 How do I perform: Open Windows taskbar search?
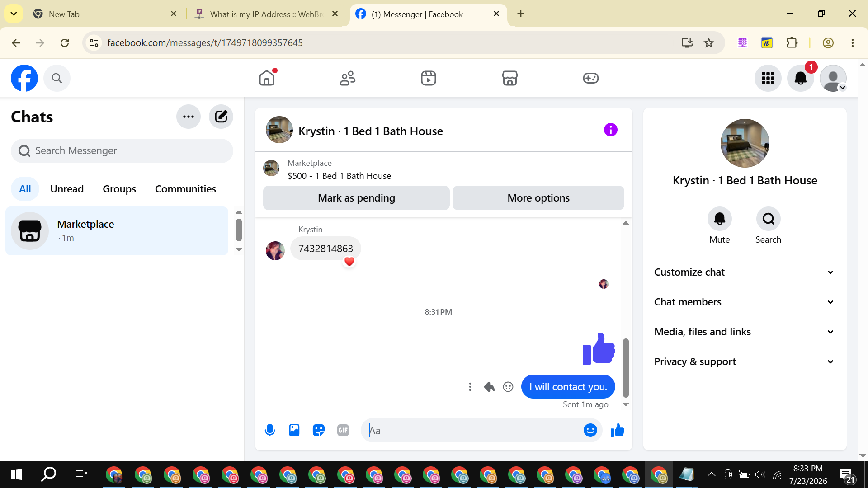click(x=48, y=474)
